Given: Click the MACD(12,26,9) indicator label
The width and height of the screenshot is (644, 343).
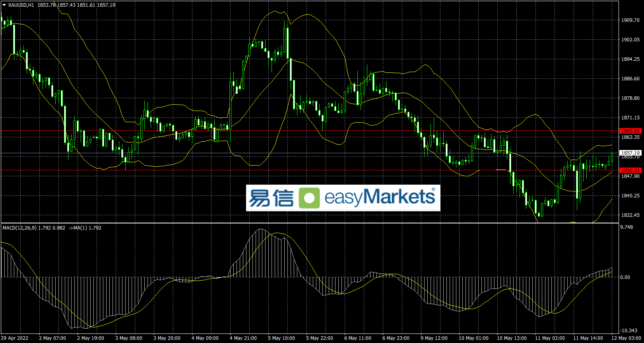Looking at the screenshot, I should tap(19, 228).
